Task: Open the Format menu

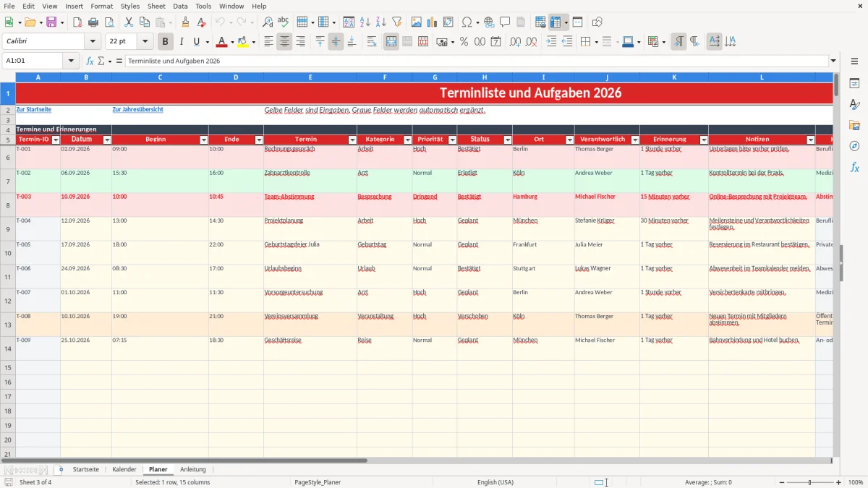Action: click(x=101, y=6)
